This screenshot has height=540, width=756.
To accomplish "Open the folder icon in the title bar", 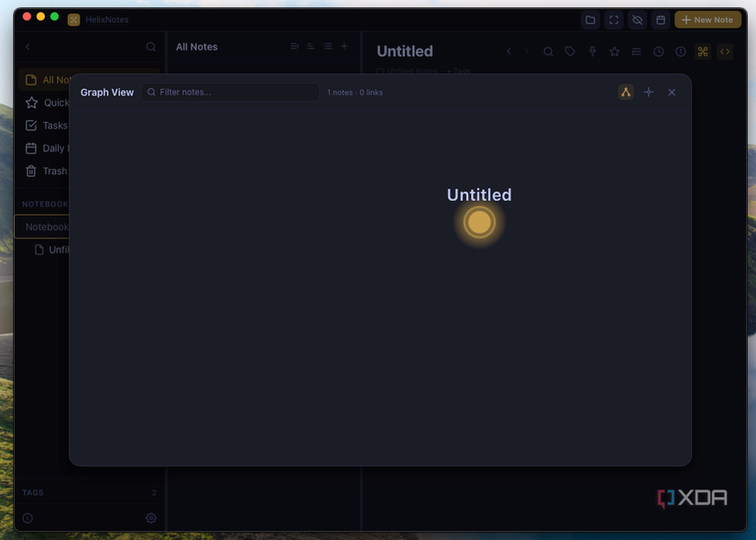I will [x=590, y=20].
